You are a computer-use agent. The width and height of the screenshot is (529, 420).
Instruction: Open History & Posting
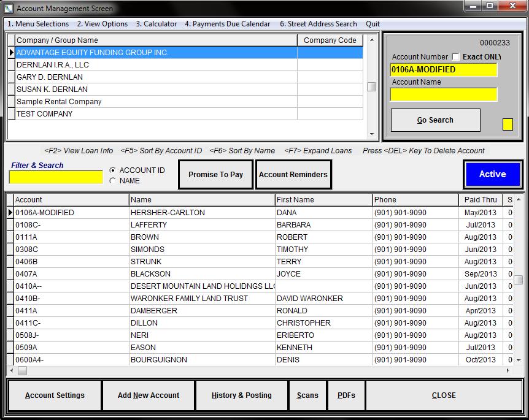click(242, 395)
